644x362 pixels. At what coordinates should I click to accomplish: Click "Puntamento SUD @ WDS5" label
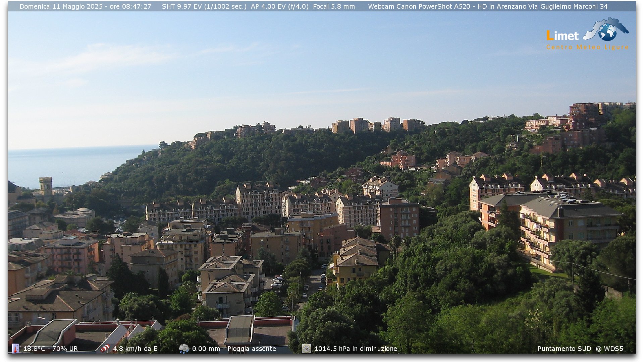click(x=580, y=349)
